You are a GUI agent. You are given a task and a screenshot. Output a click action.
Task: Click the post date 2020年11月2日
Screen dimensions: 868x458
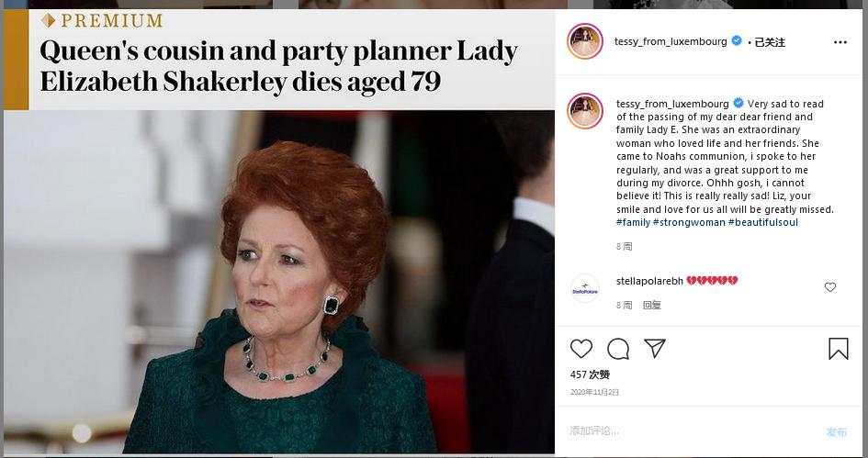click(595, 392)
